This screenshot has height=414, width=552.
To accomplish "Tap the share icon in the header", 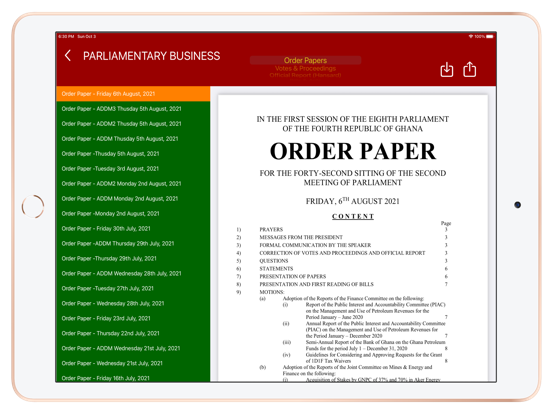I will 470,69.
